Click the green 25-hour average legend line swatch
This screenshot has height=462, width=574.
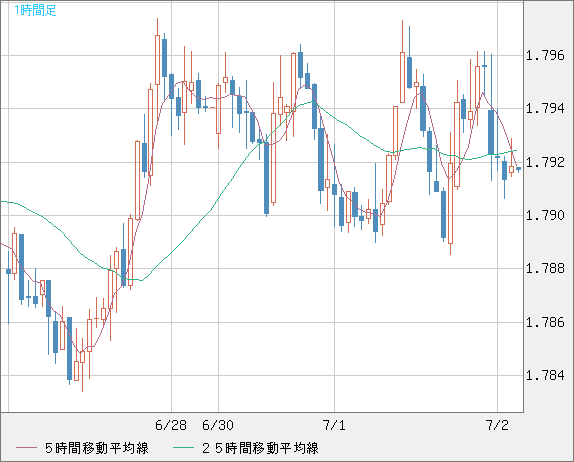coord(183,448)
